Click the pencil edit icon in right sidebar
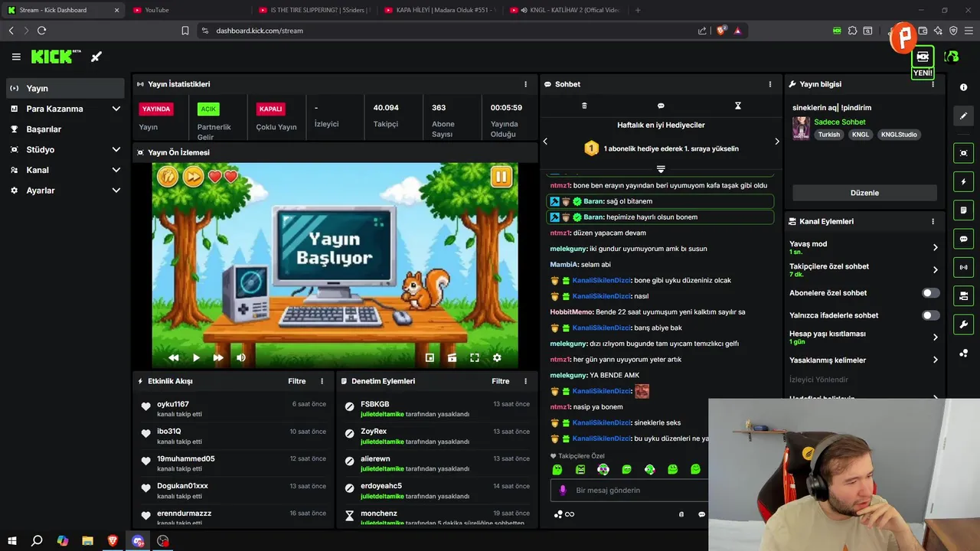Viewport: 980px width, 551px height. (x=963, y=116)
